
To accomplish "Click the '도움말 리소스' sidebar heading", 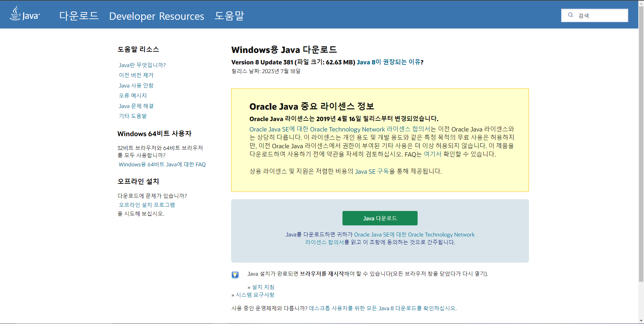I will click(x=138, y=49).
